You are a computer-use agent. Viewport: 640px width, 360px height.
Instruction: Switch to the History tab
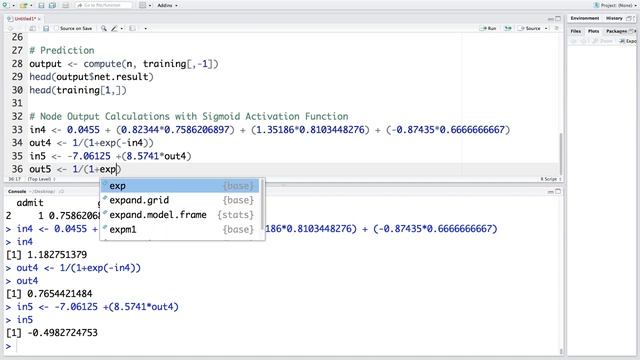tap(614, 18)
